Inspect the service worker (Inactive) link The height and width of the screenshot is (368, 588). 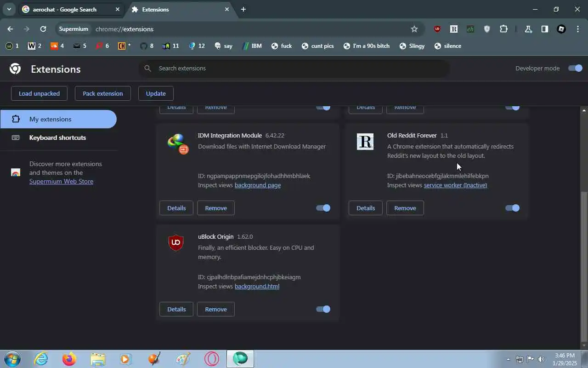point(455,185)
